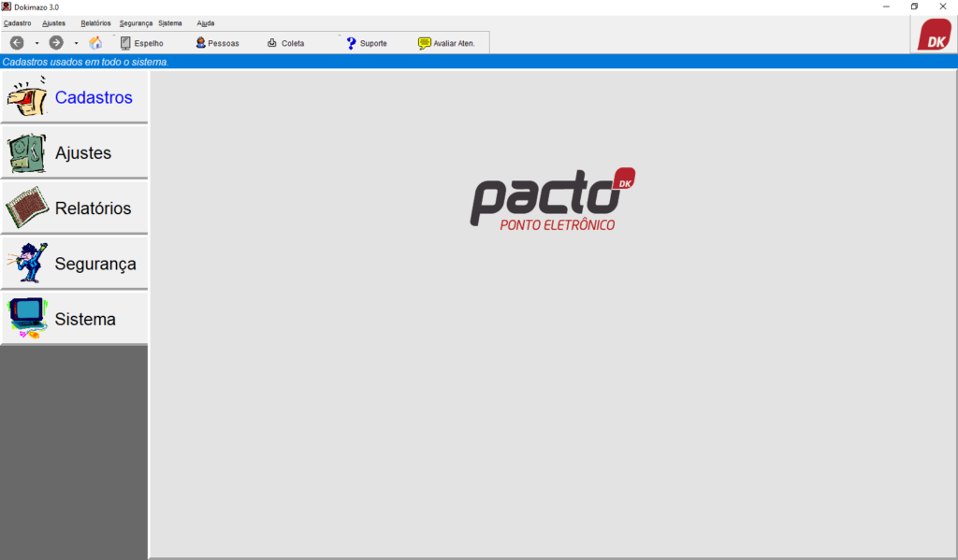The image size is (958, 560).
Task: Expand the forward button history dropdown
Action: [76, 43]
